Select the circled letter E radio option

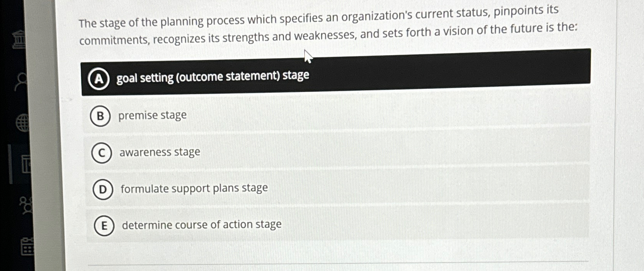tap(104, 225)
